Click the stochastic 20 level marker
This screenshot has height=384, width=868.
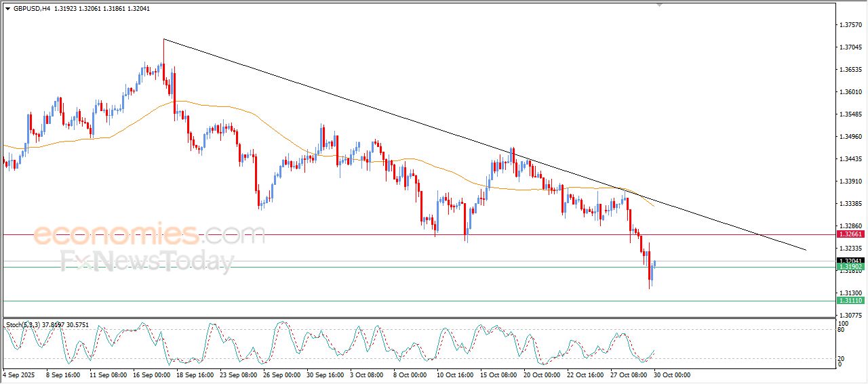[842, 358]
